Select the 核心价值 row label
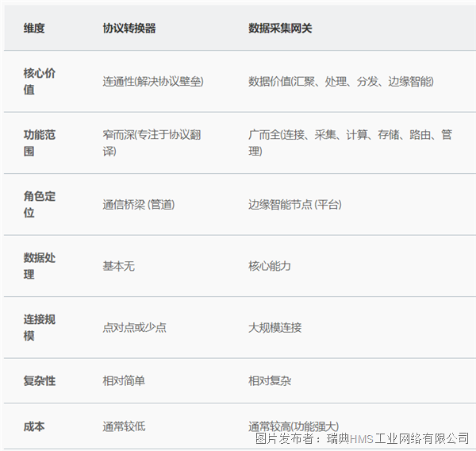This screenshot has width=476, height=451. (39, 81)
